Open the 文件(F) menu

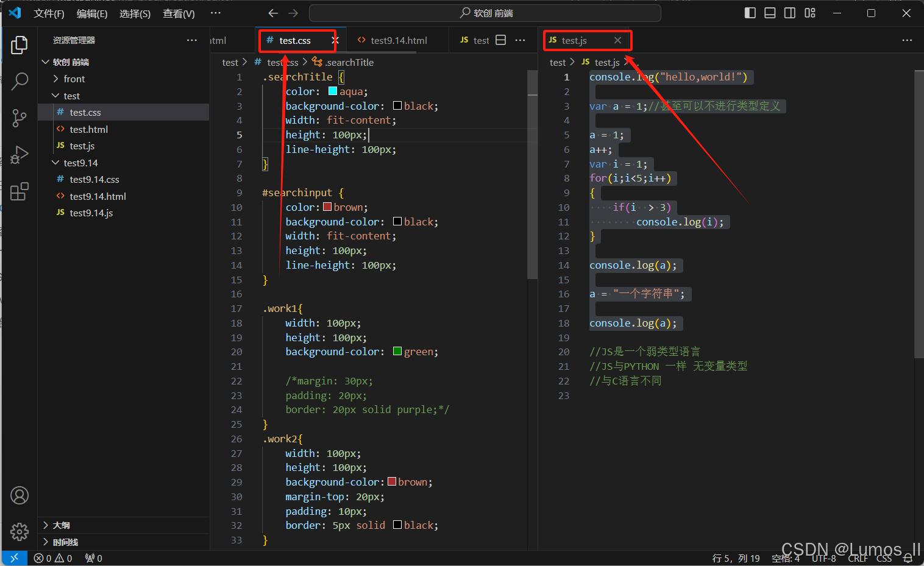tap(49, 13)
